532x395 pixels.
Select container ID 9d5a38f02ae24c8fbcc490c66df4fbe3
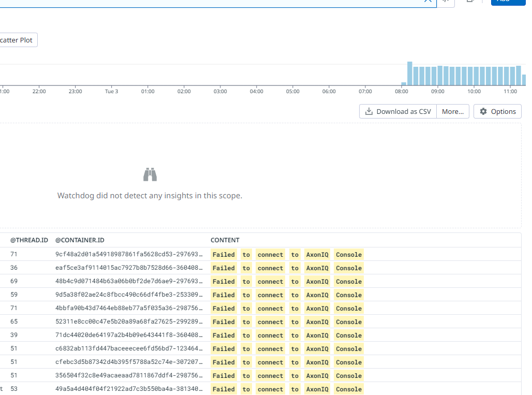(129, 295)
